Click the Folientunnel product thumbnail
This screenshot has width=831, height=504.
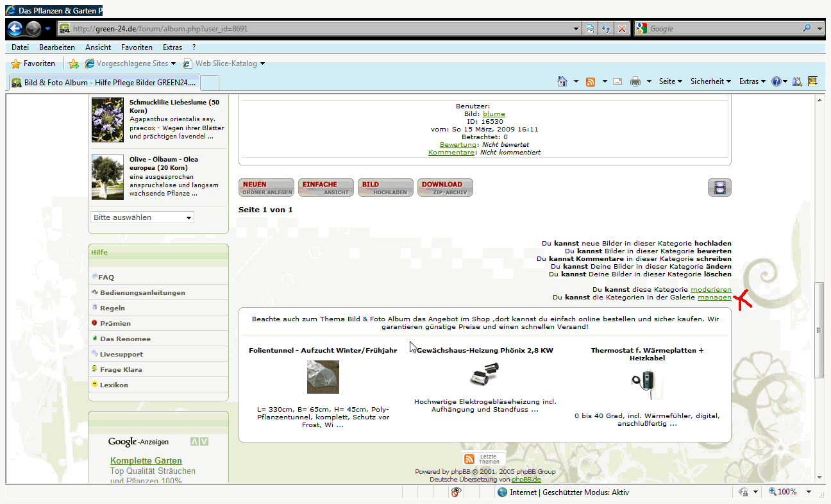point(323,377)
